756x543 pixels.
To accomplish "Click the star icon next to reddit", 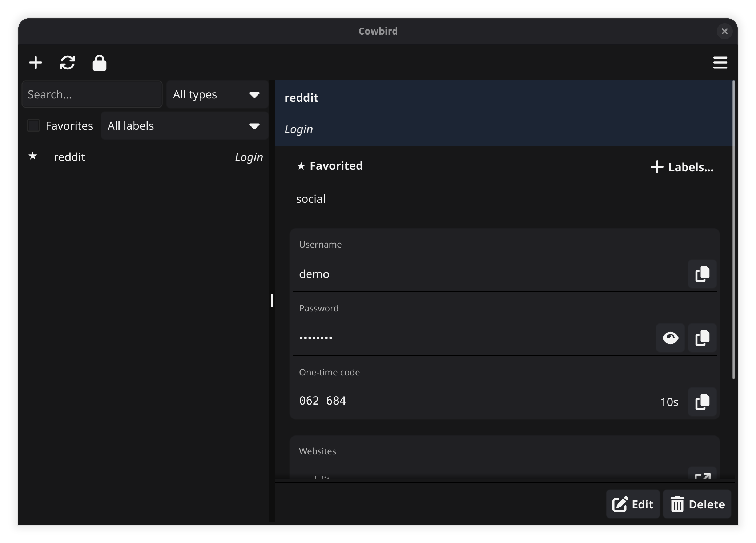I will point(33,156).
